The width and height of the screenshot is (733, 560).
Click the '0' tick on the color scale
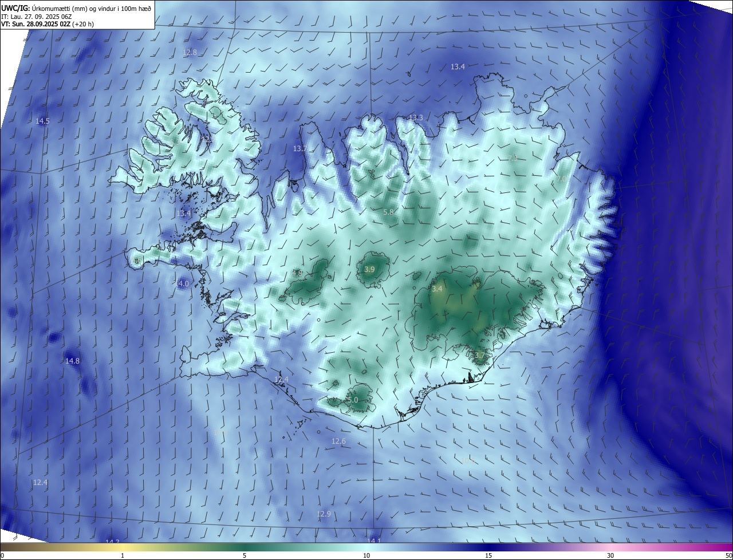point(2,555)
